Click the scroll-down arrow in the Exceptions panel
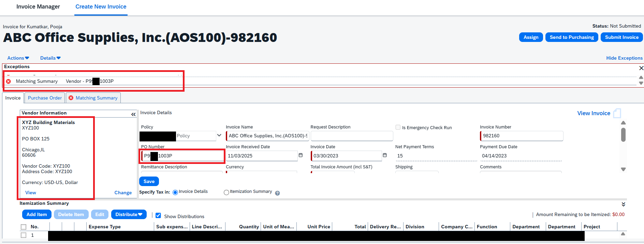This screenshot has width=644, height=244. 641,83
